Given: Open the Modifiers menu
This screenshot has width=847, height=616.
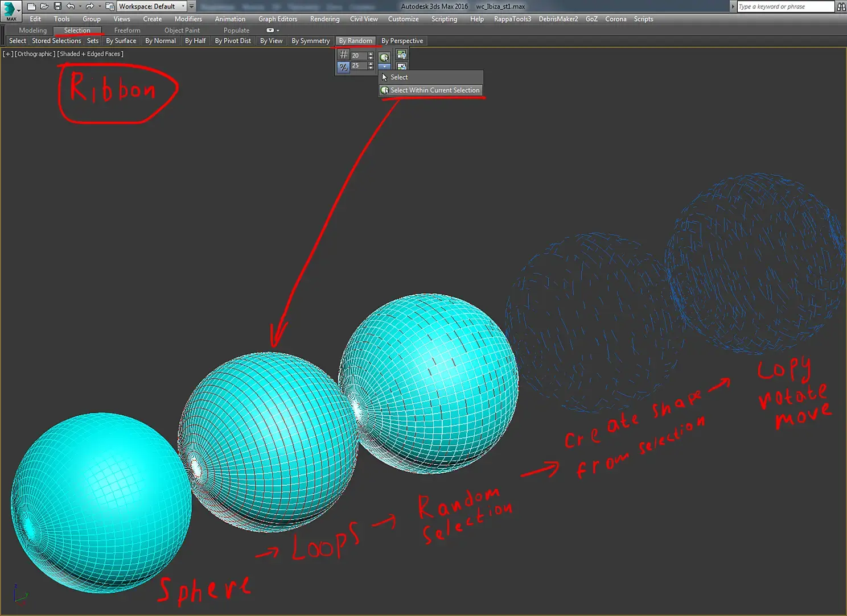Looking at the screenshot, I should pyautogui.click(x=188, y=19).
